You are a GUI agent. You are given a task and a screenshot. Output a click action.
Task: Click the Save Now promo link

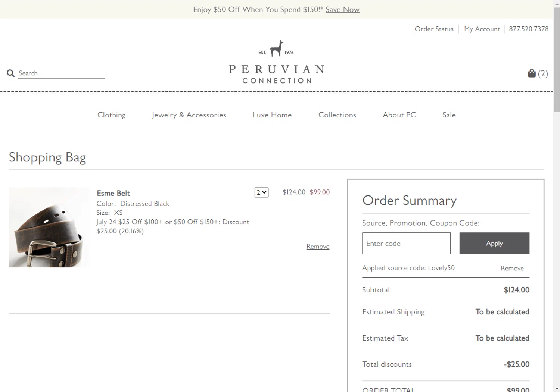tap(342, 10)
